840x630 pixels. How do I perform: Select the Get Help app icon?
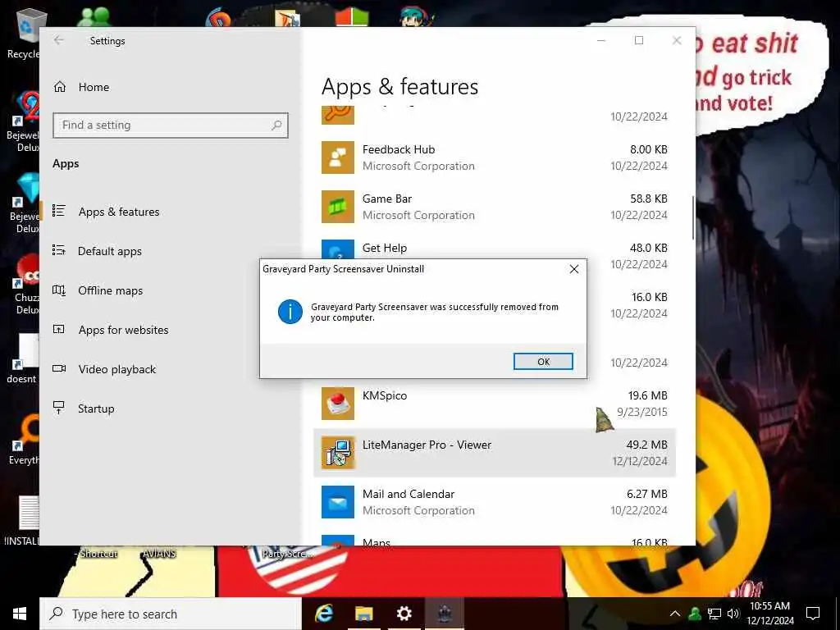337,249
